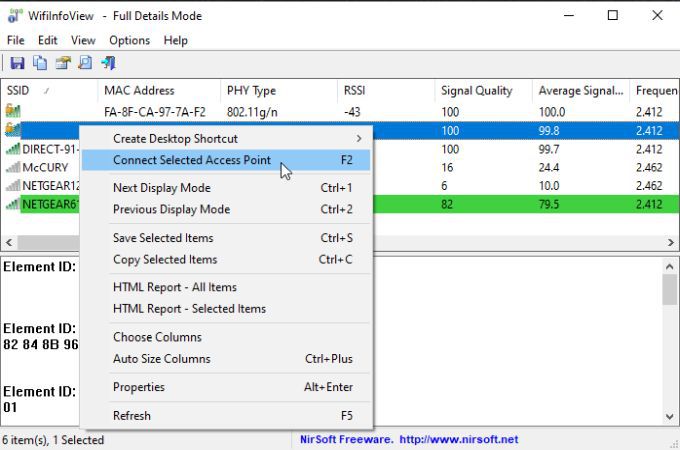Screen dimensions: 680x450
Task: Click the signal icon beside NETGEAR12
Action: click(x=13, y=186)
